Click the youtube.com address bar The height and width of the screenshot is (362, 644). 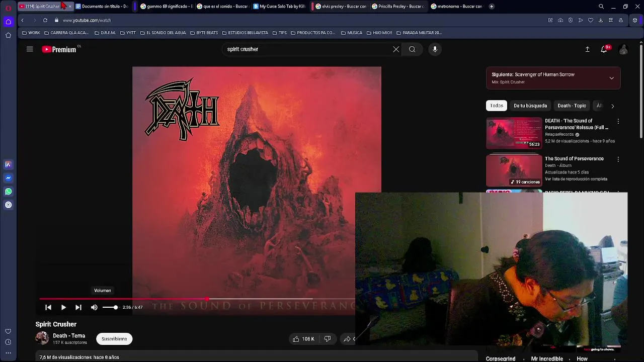[x=297, y=20]
